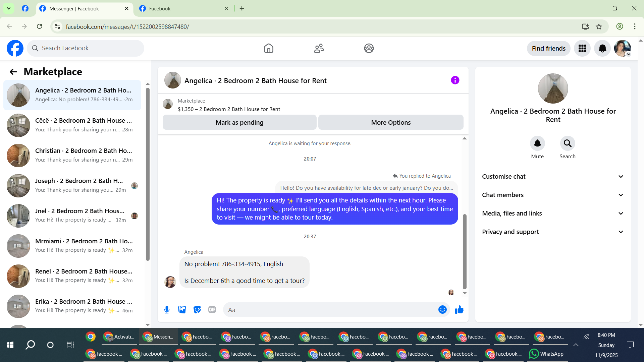Open Renel conversation in list
Viewport: 644px width, 362px height.
pyautogui.click(x=72, y=276)
